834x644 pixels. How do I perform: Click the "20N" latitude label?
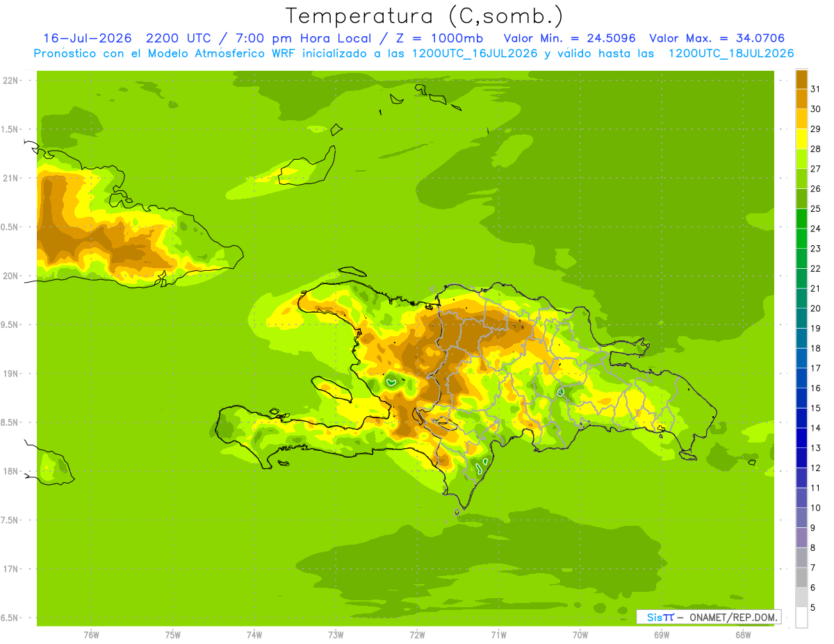pyautogui.click(x=10, y=276)
